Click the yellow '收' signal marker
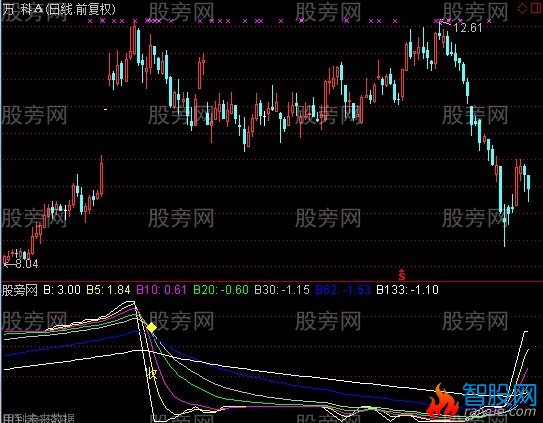This screenshot has height=423, width=543. pos(152,374)
